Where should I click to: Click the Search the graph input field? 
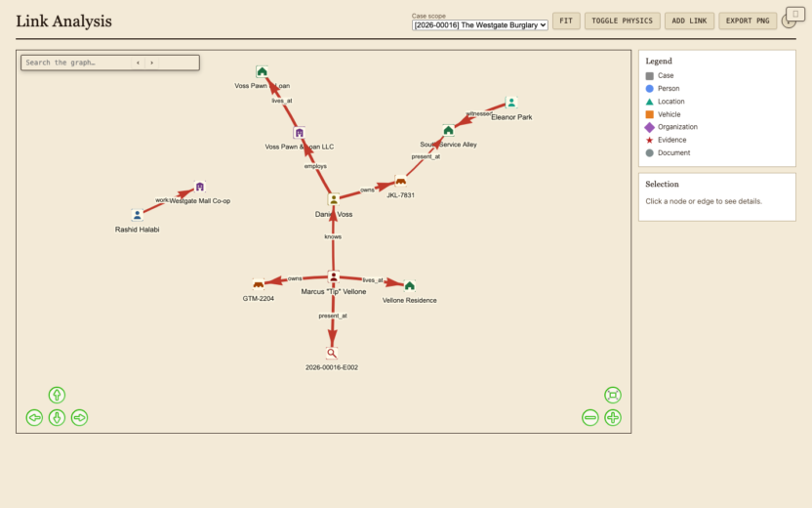pyautogui.click(x=76, y=63)
